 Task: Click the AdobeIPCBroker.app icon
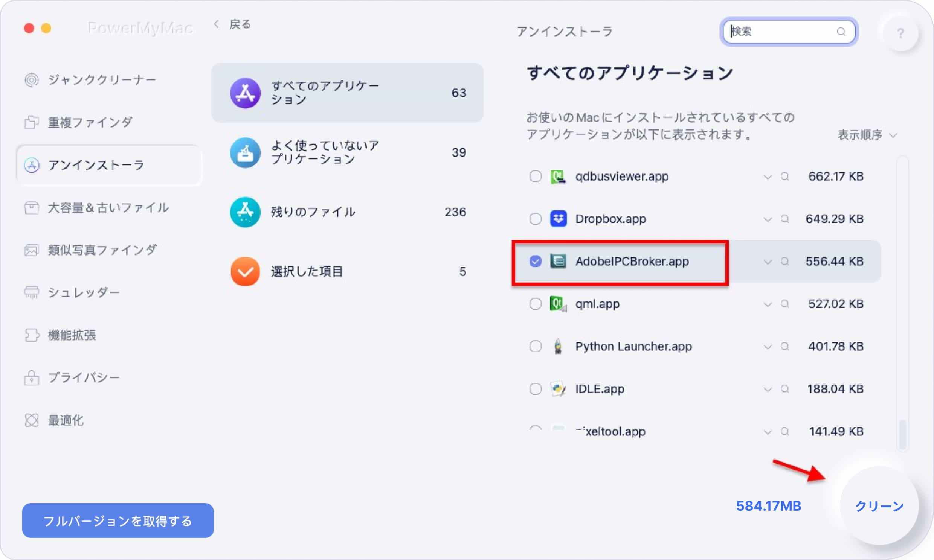click(558, 261)
